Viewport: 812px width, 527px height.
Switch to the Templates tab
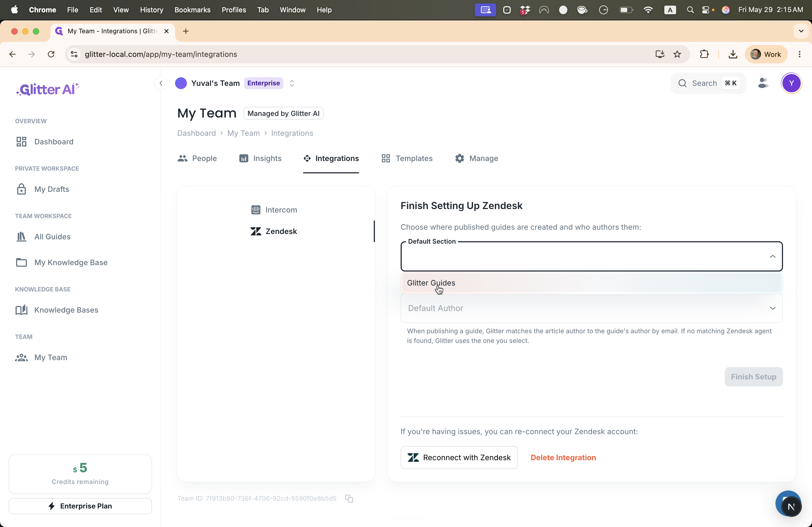coord(407,159)
